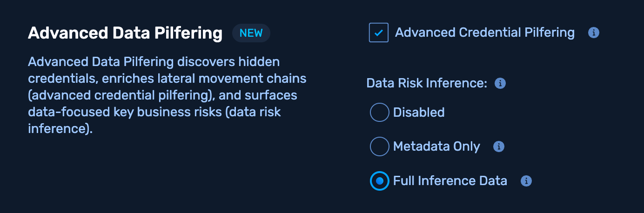This screenshot has width=644, height=213.
Task: Click info icon beside Data Risk Inference
Action: click(500, 83)
